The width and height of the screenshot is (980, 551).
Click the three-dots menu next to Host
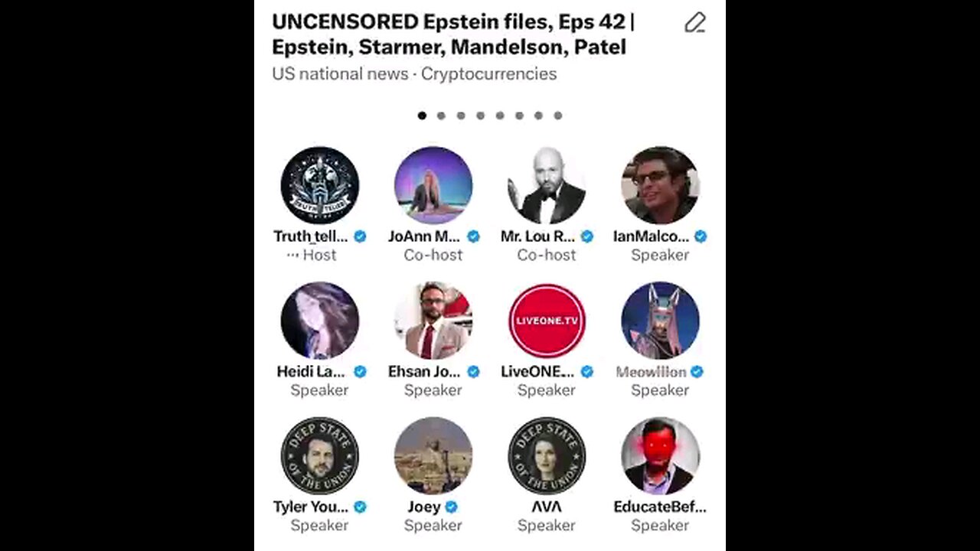coord(292,255)
